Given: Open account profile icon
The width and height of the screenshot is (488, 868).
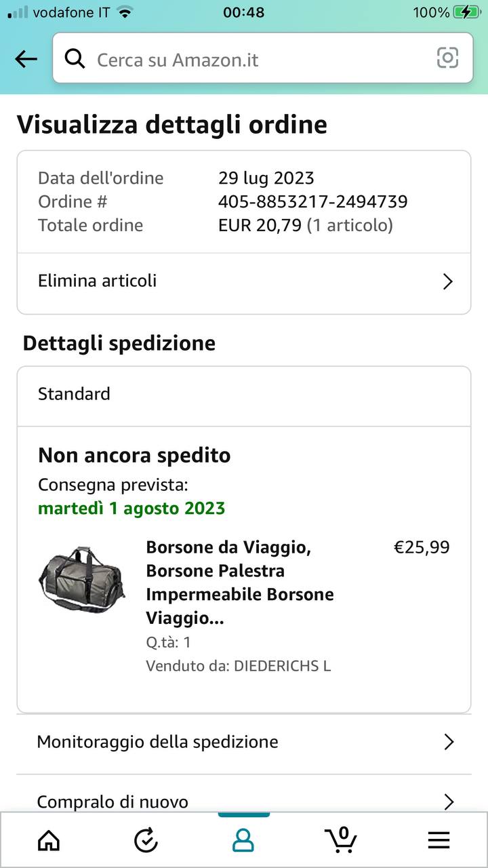Looking at the screenshot, I should (243, 840).
